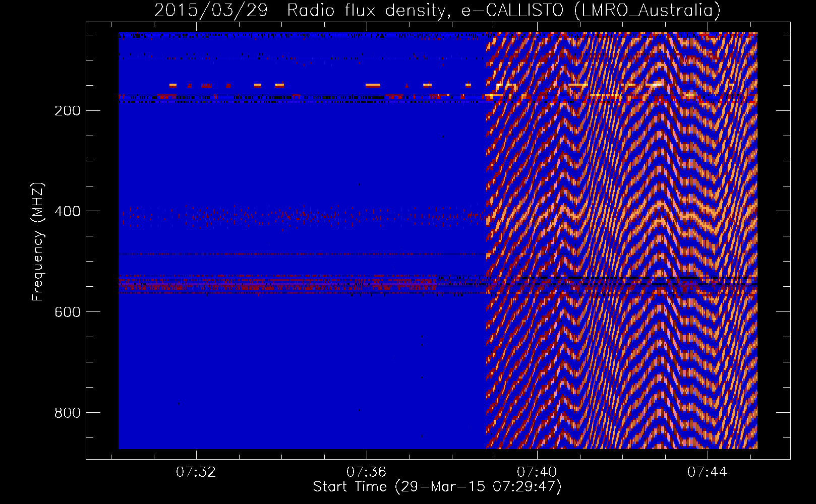
Task: Click the 'Frequency (MHZ)' axis label
Action: [x=38, y=242]
